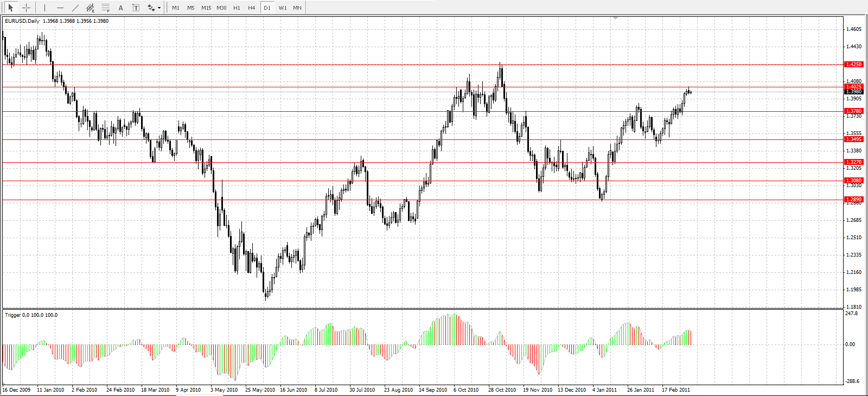Select the Arrows drawing tool icon
The image size is (868, 396).
(150, 8)
